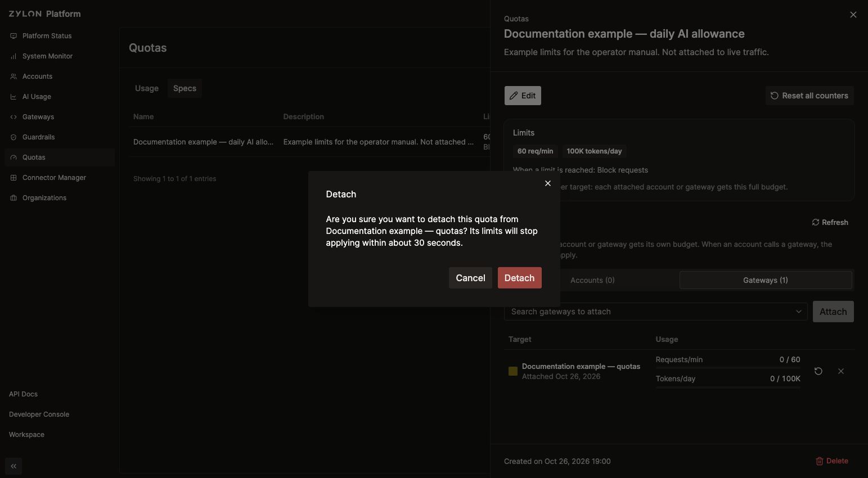Click the Requests/min usage progress bar

click(x=728, y=368)
